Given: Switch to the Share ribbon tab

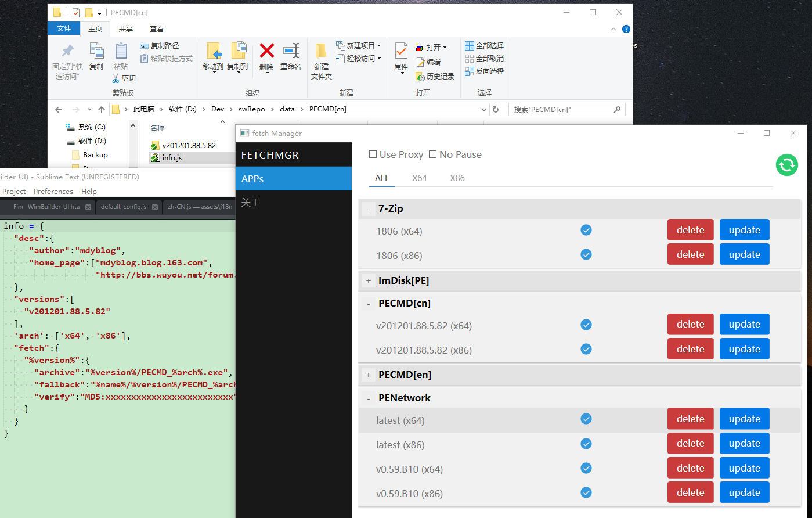Looking at the screenshot, I should (126, 28).
